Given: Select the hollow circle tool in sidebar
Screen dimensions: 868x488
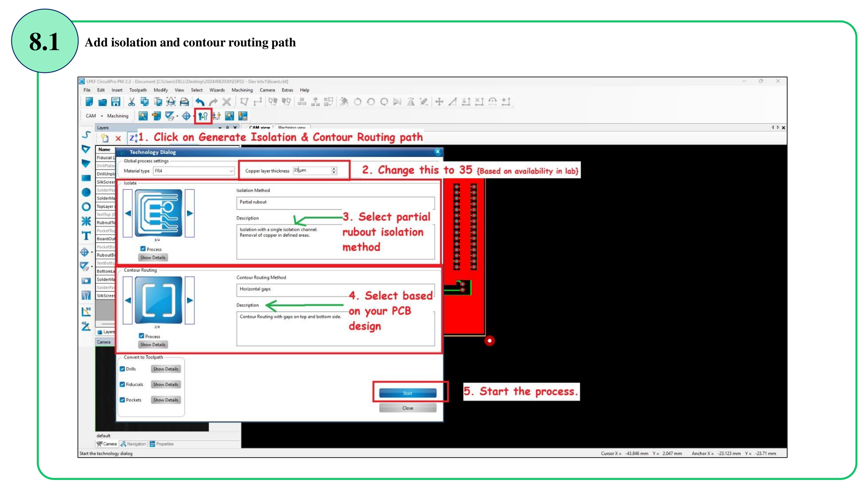Looking at the screenshot, I should 86,207.
